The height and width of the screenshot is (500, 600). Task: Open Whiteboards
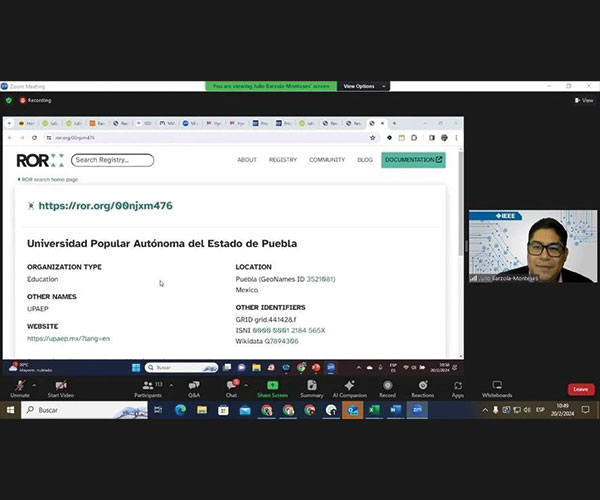tap(497, 389)
